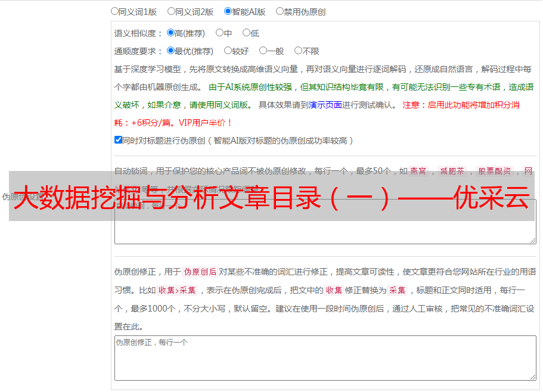Set 通顺度要求 to 较好
The image size is (543, 392).
[x=228, y=51]
